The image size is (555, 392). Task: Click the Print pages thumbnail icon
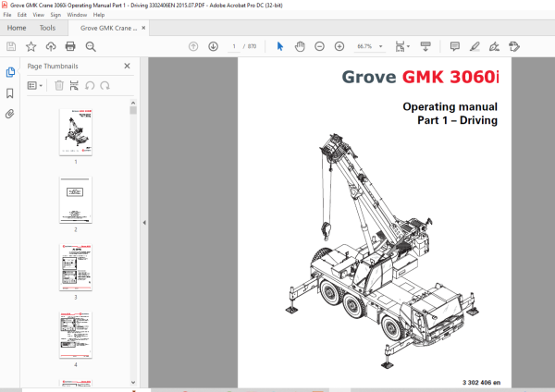tap(74, 86)
